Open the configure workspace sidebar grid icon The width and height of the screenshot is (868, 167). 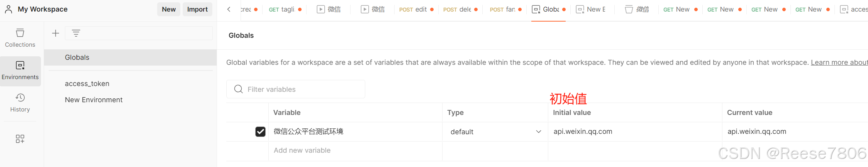(20, 139)
